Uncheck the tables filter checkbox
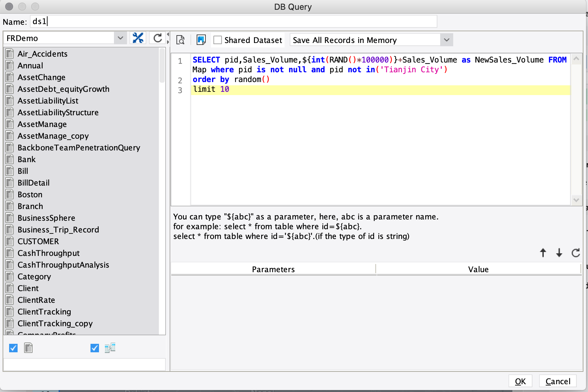Screen dimensions: 588x392 [13, 348]
